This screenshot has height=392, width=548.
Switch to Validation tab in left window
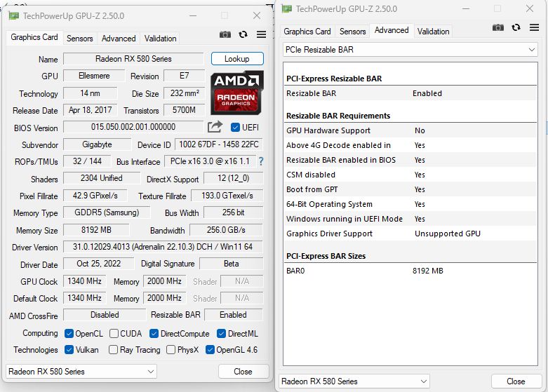(161, 39)
